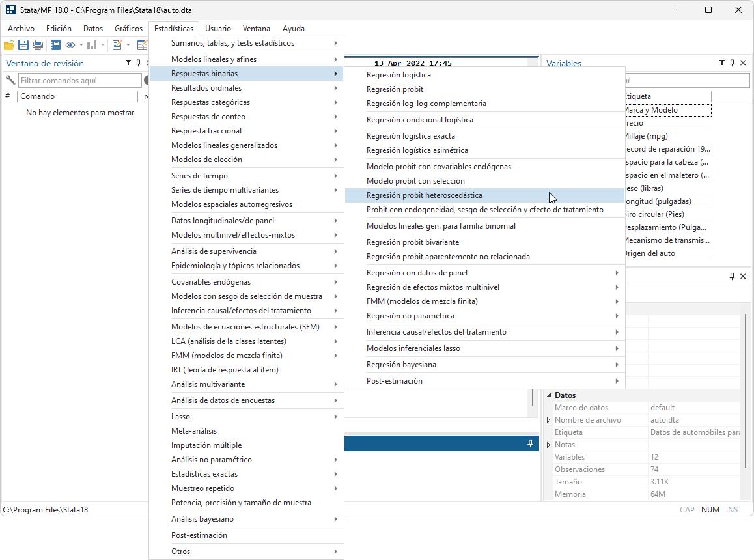Select Regresión probit
The image size is (754, 560).
[484, 89]
